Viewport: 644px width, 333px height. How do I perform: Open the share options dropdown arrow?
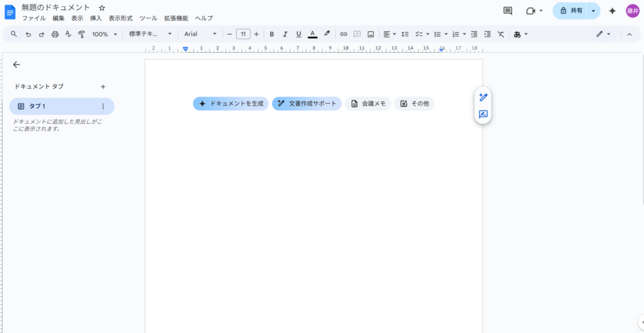594,11
